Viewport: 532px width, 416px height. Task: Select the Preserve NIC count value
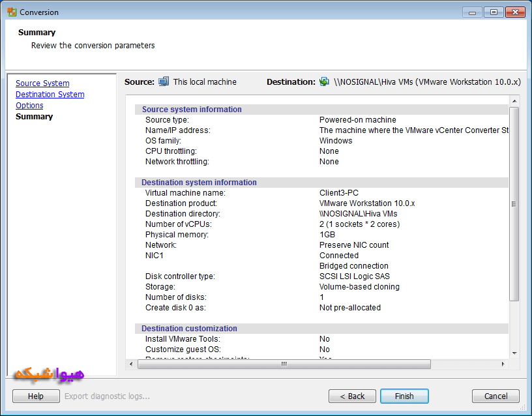(x=354, y=245)
